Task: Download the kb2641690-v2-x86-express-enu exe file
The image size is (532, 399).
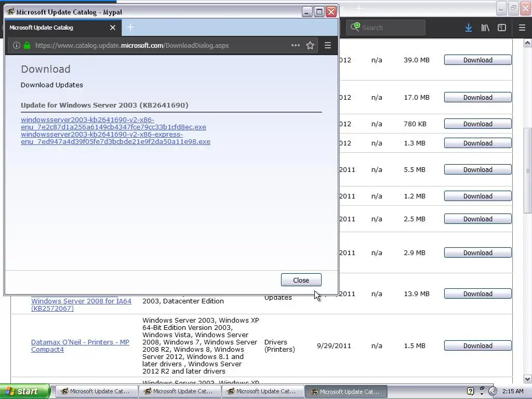Action: pos(115,138)
